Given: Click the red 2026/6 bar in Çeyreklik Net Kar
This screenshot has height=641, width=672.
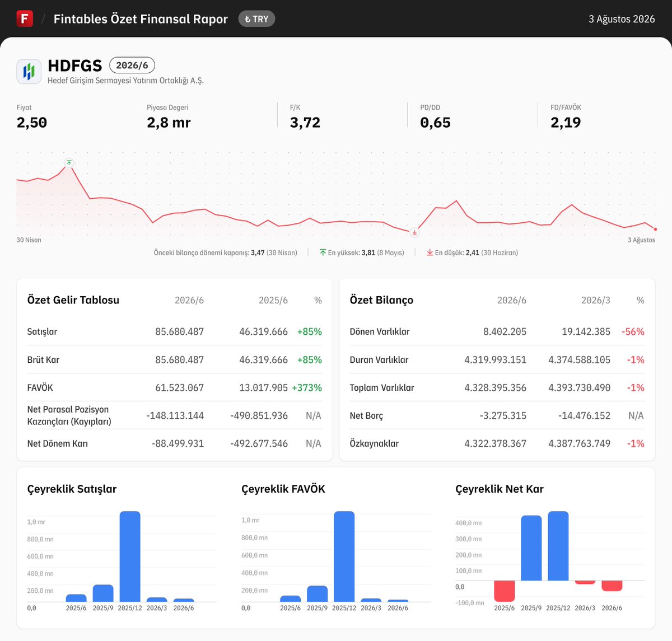Looking at the screenshot, I should 612,586.
